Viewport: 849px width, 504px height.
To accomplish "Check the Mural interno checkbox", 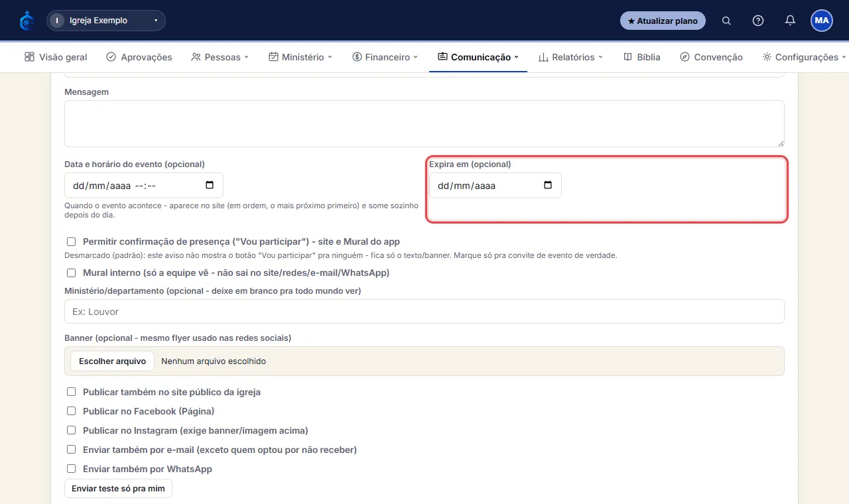I will click(71, 273).
